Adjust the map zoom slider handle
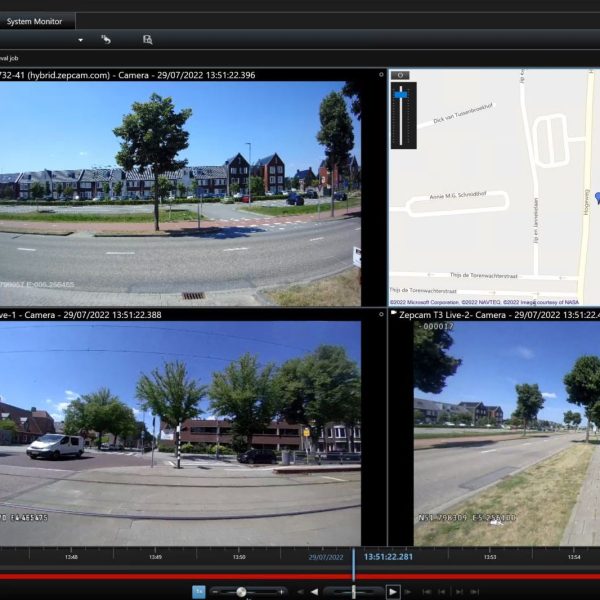The image size is (600, 600). pos(401,94)
